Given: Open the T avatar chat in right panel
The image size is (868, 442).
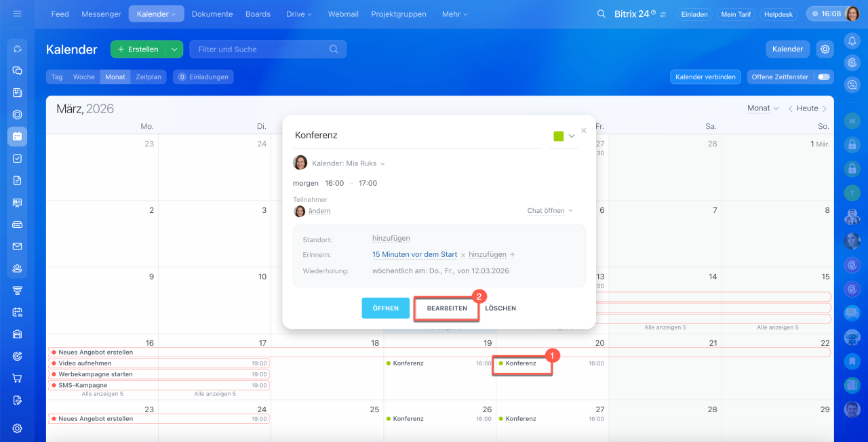Looking at the screenshot, I should click(852, 193).
